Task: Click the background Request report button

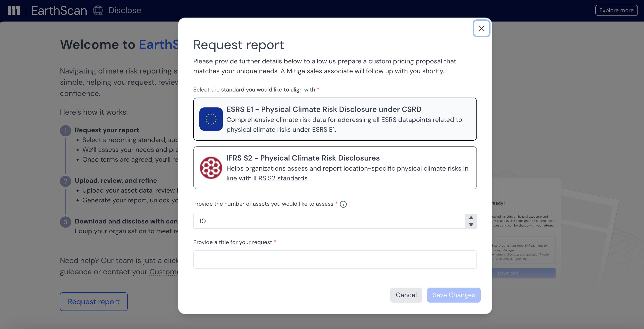Action: coord(94,301)
